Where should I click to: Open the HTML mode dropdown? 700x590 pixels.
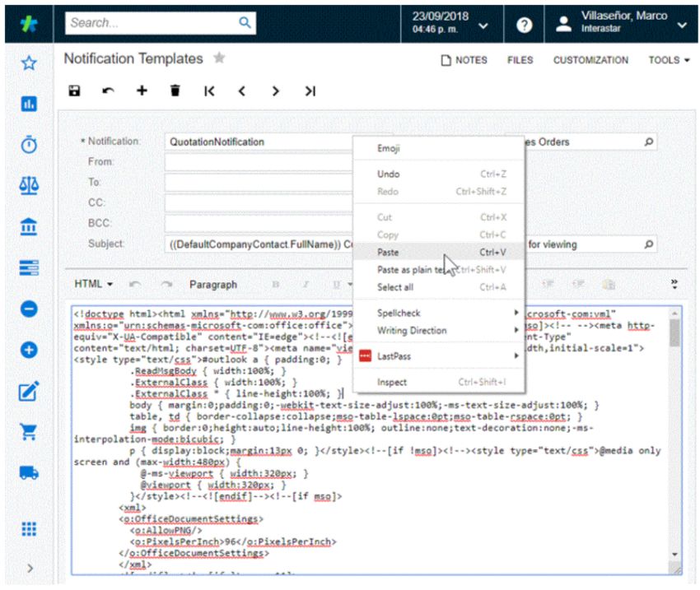pos(93,284)
